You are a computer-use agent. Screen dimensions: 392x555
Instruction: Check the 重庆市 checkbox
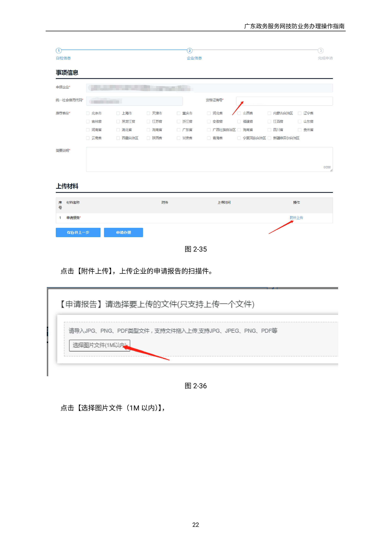click(178, 113)
